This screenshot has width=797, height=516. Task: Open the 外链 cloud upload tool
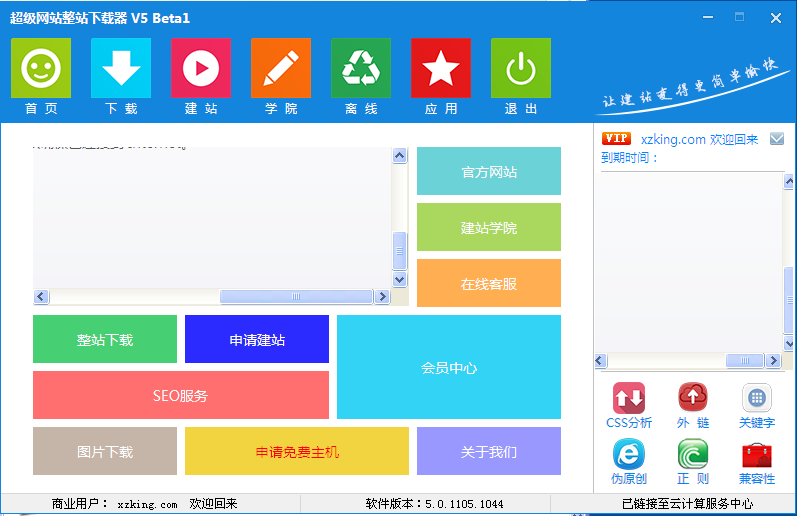(x=692, y=398)
